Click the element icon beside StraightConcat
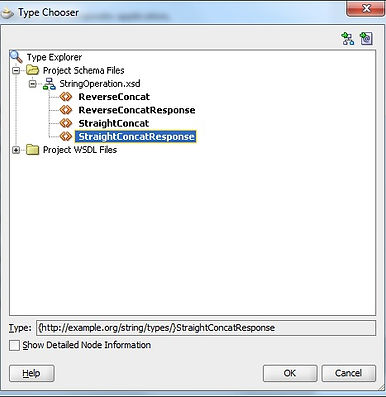386x397 pixels. (66, 123)
